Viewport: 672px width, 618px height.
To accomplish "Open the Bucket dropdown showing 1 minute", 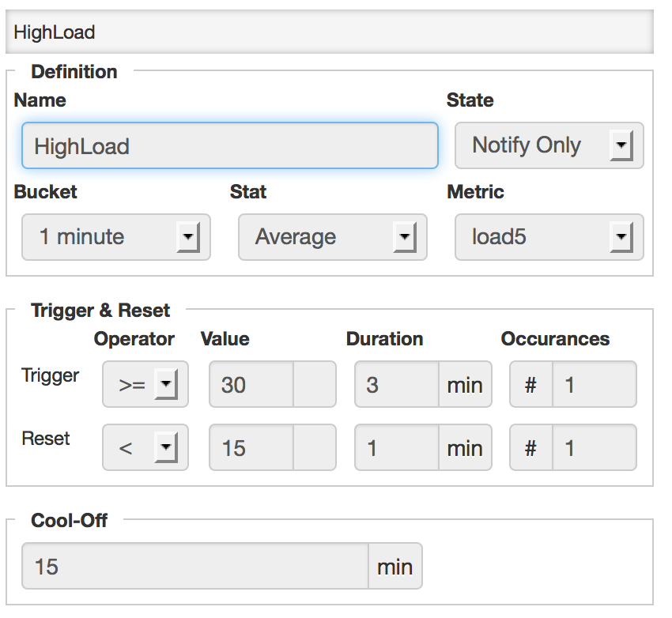I will pos(115,237).
